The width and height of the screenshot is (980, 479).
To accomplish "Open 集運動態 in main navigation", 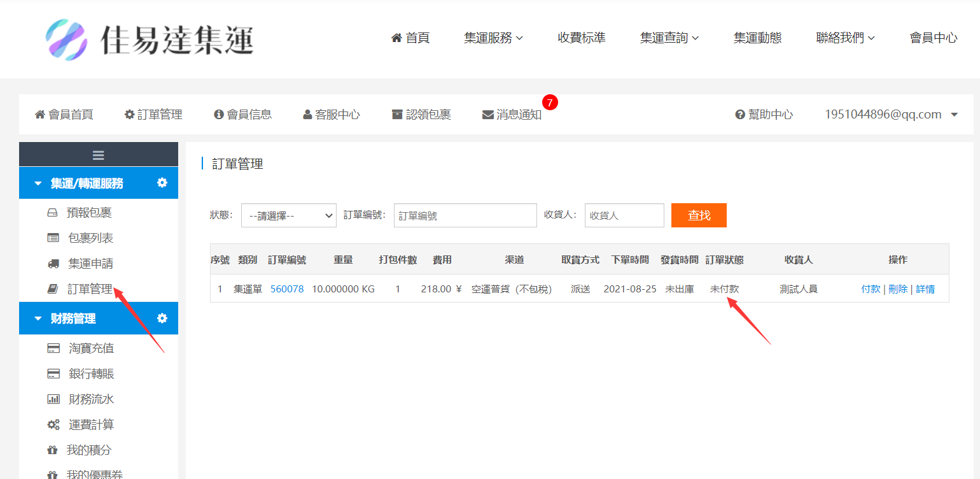I will [758, 38].
